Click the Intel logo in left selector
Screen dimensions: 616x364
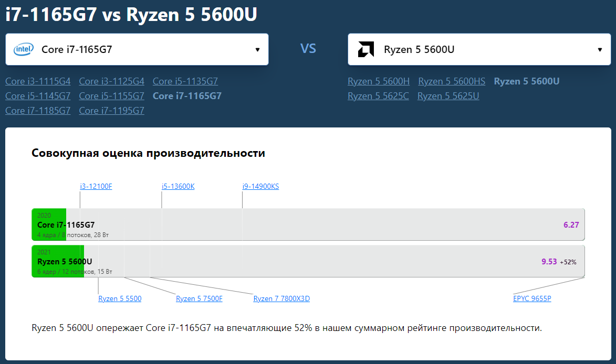point(24,49)
